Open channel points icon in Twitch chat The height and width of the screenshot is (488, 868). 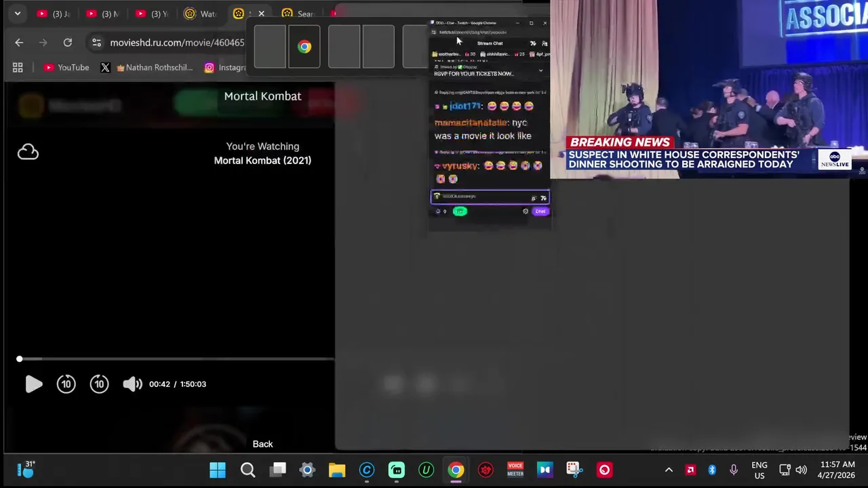[438, 211]
